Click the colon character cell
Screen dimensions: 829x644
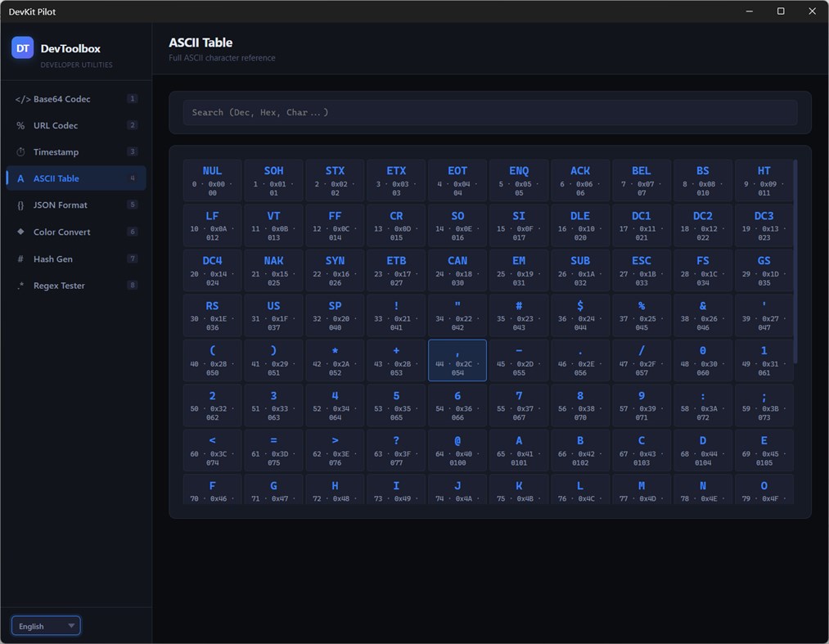703,405
